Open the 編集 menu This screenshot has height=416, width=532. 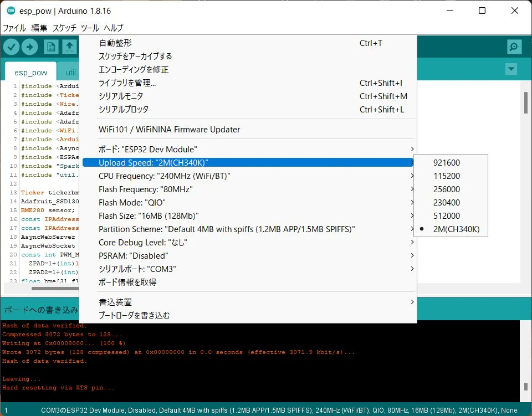pyautogui.click(x=39, y=28)
